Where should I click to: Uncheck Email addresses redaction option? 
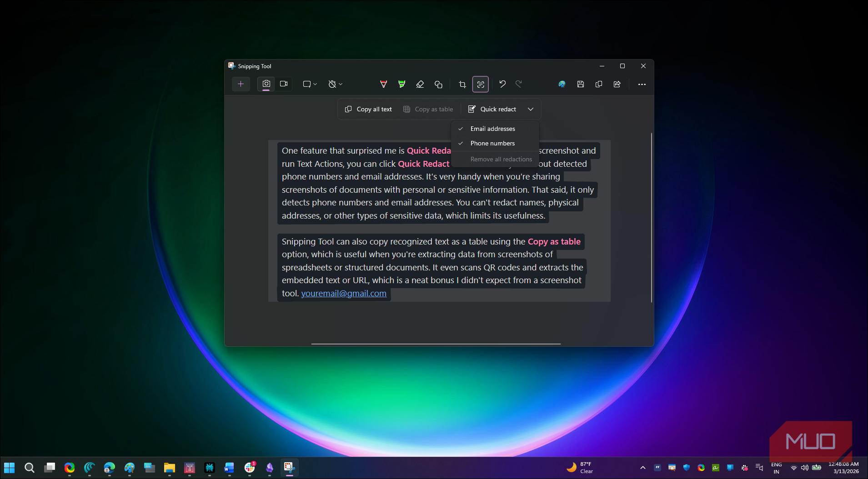click(495, 129)
